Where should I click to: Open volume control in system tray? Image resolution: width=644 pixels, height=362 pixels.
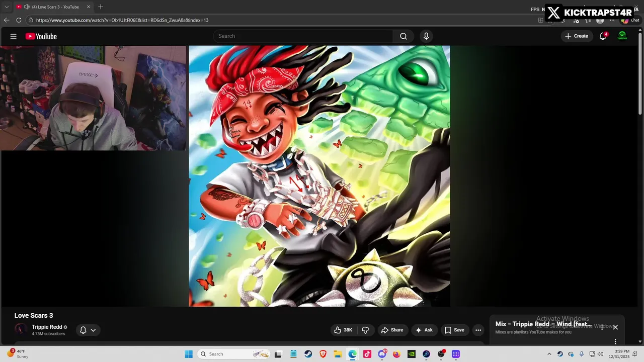(600, 354)
